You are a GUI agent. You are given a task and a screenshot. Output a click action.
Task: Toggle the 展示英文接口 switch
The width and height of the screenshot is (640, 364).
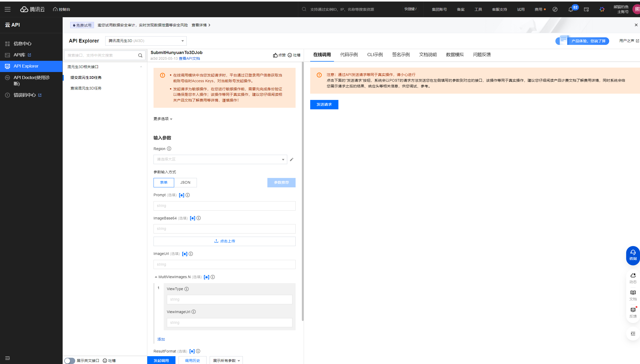coord(69,361)
